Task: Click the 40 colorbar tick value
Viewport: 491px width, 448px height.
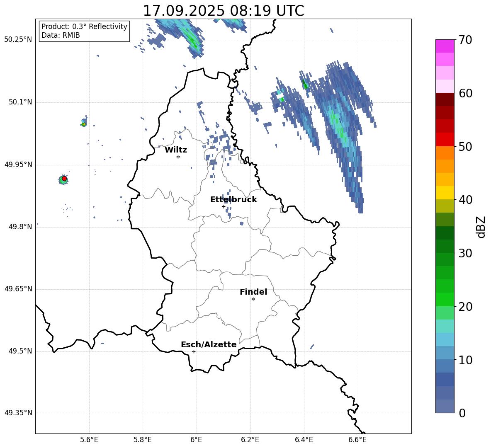Action: coord(465,200)
